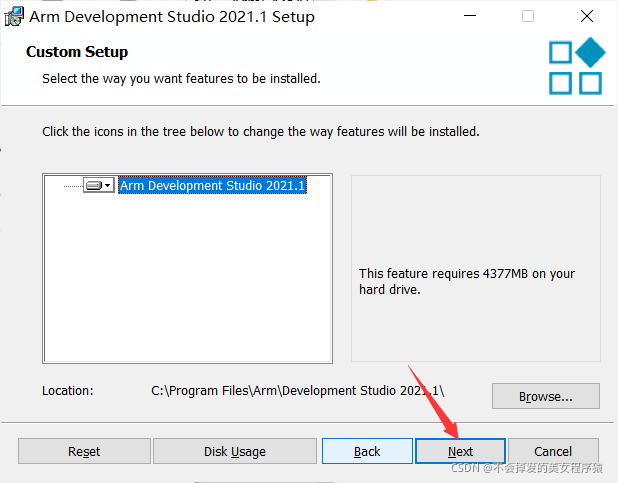
Task: Click the 'Custom Setup' heading
Action: [77, 52]
